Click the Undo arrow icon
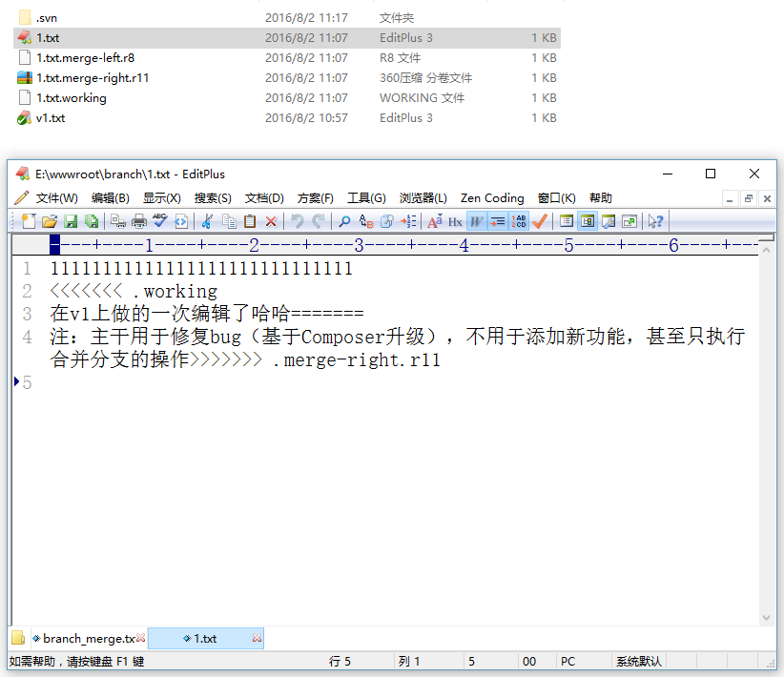The height and width of the screenshot is (677, 784). click(297, 221)
